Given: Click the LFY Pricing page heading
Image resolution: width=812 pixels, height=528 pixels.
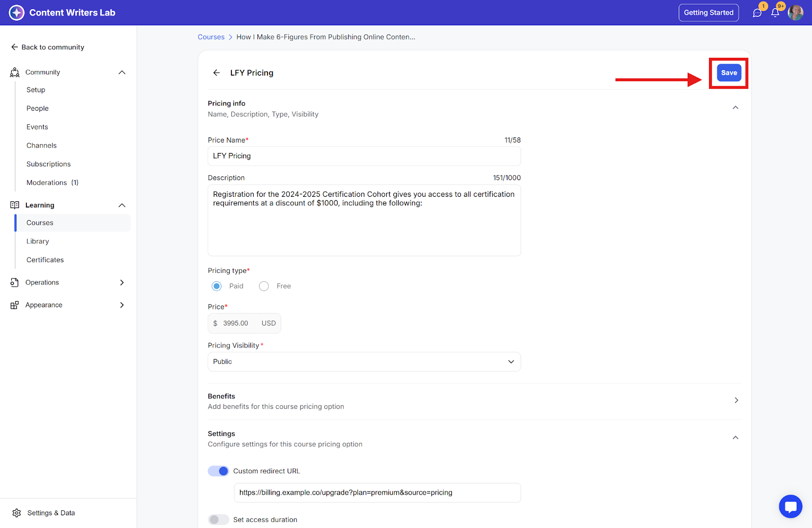Looking at the screenshot, I should pos(252,73).
